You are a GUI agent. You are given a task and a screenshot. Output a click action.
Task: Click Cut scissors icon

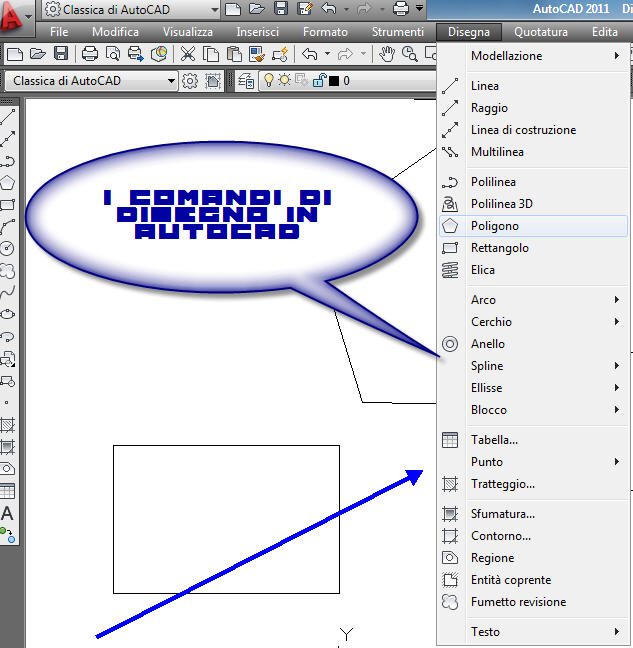(x=188, y=54)
